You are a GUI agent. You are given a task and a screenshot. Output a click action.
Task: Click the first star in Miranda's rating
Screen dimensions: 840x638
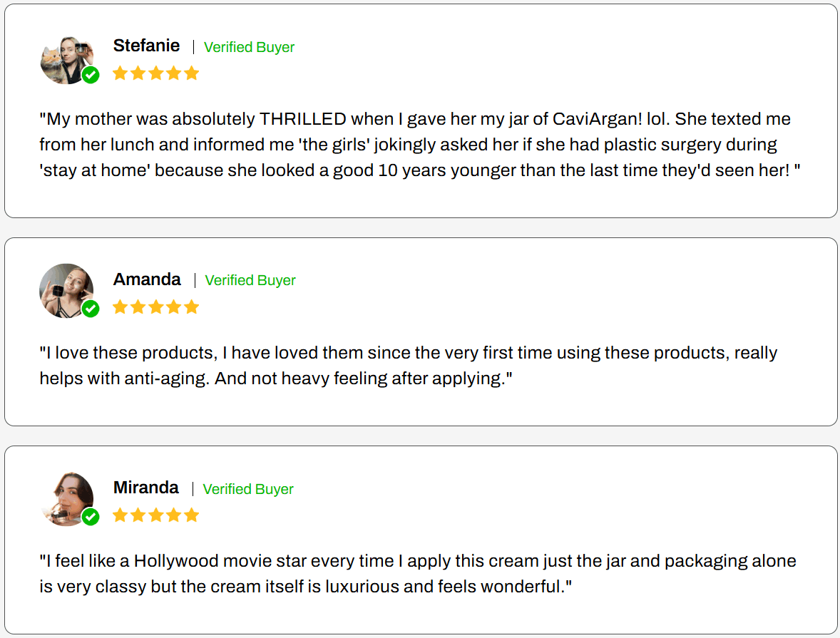[x=120, y=515]
